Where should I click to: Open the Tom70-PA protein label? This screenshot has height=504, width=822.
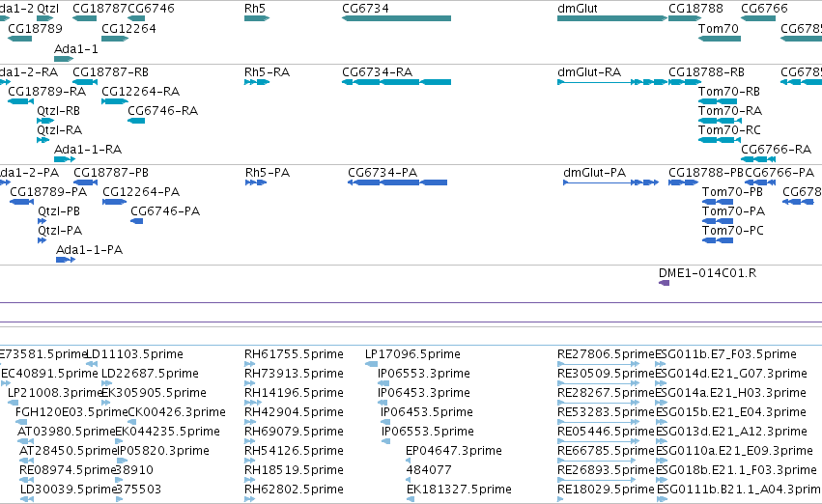coord(733,211)
